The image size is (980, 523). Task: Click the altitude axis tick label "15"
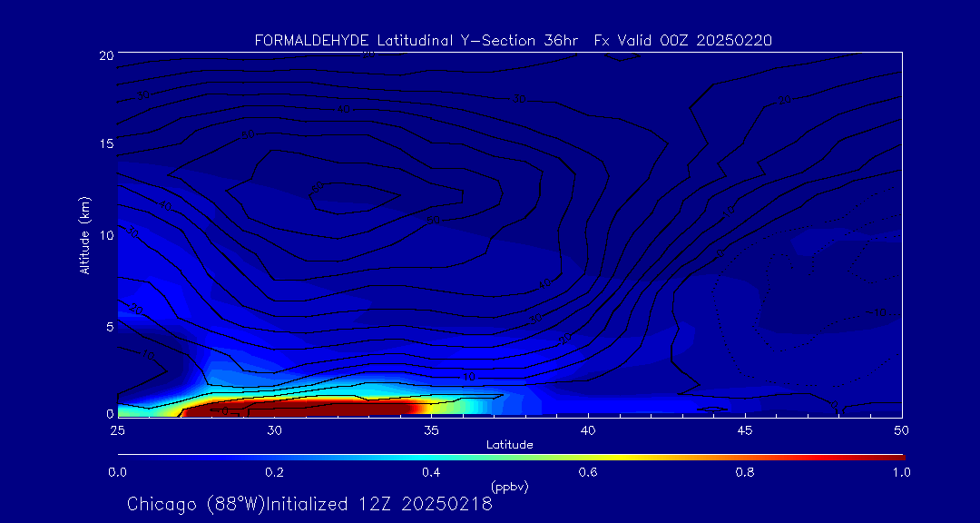click(x=105, y=143)
